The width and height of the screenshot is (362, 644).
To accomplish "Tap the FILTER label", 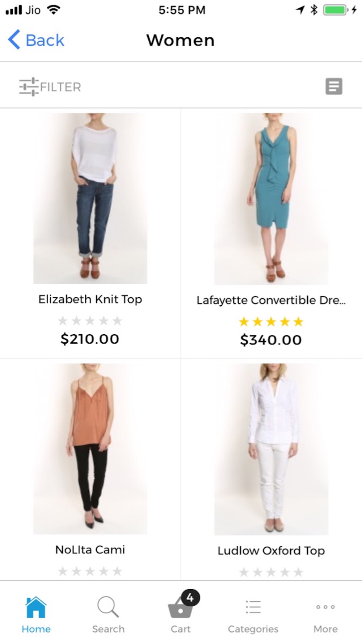I will [60, 87].
